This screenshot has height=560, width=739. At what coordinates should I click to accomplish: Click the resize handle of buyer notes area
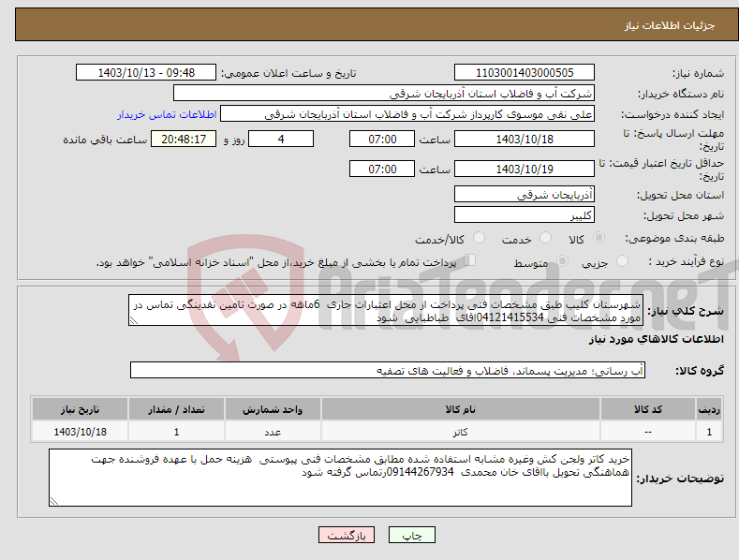tap(53, 501)
